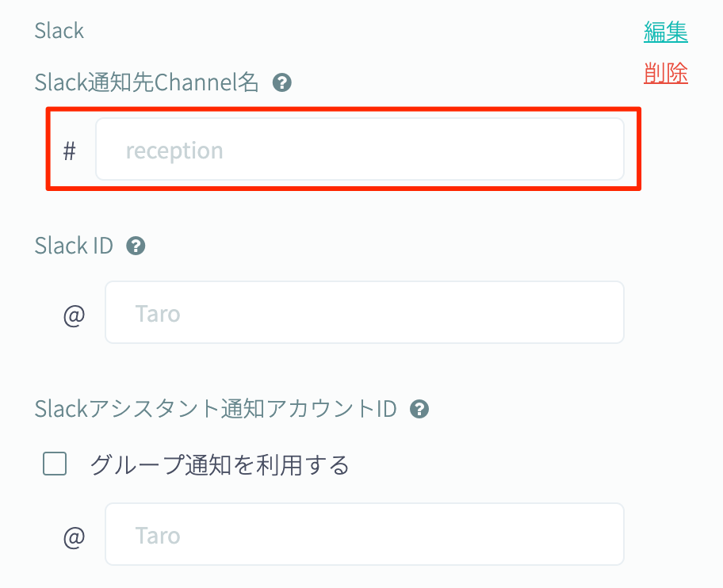Open help for Slackアシスタント通知アカウントID
Viewport: 723px width, 588px height.
419,410
